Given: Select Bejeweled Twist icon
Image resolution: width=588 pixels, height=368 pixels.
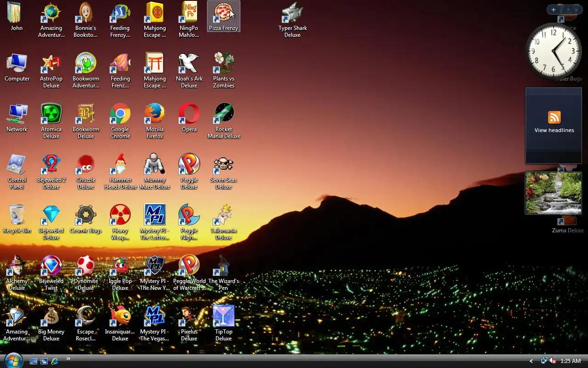Looking at the screenshot, I should coord(51,273).
